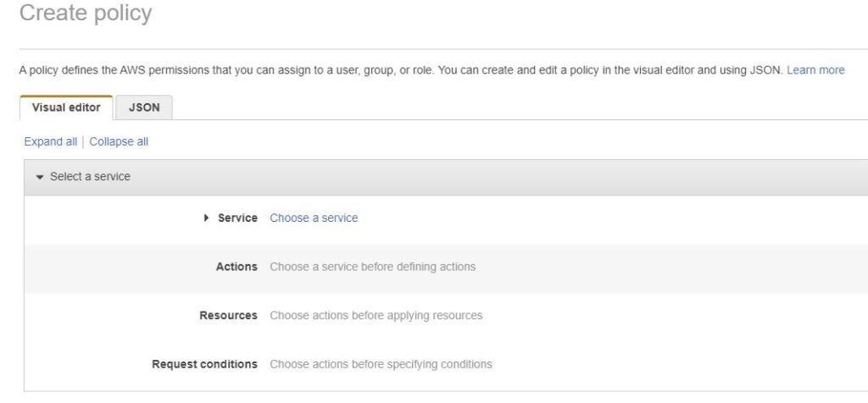Image resolution: width=868 pixels, height=403 pixels.
Task: Click the separator between Expand all and Collapse all
Action: pyautogui.click(x=84, y=142)
